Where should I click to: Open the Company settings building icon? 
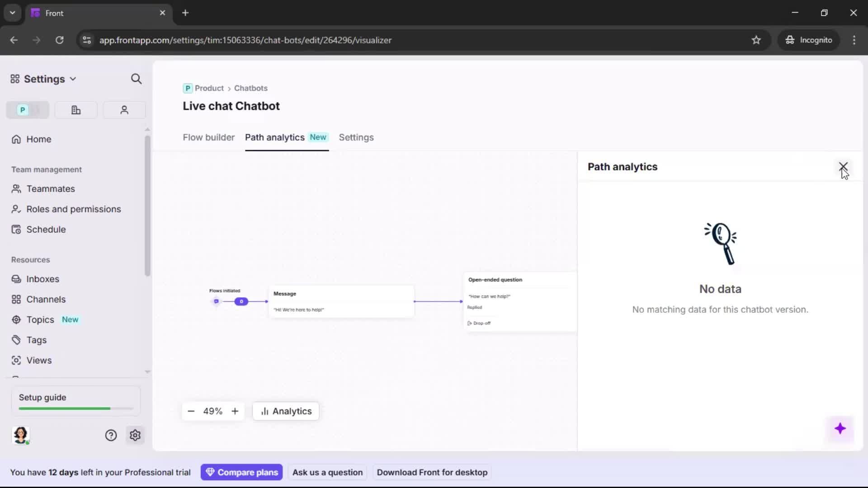75,110
